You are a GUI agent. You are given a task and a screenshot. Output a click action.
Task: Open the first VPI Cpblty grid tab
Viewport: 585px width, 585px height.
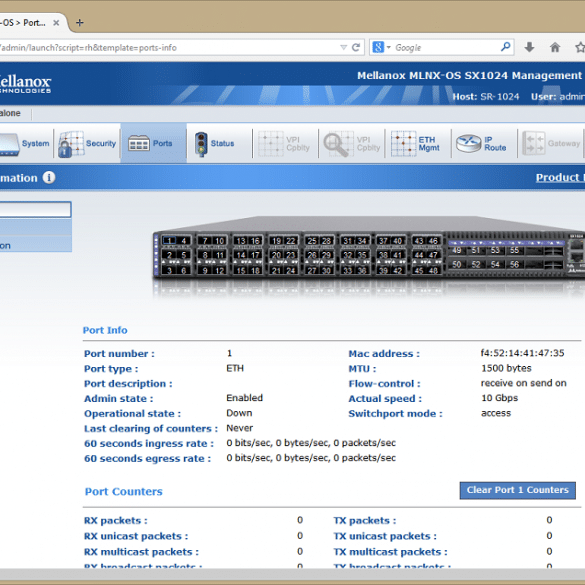point(284,144)
